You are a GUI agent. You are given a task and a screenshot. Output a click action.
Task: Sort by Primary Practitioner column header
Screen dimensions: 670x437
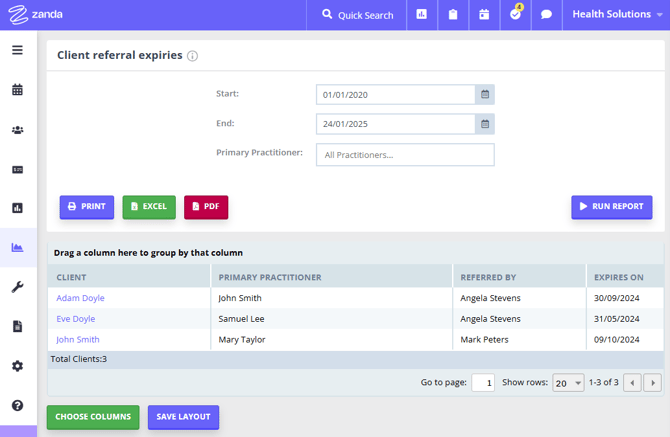coord(269,277)
